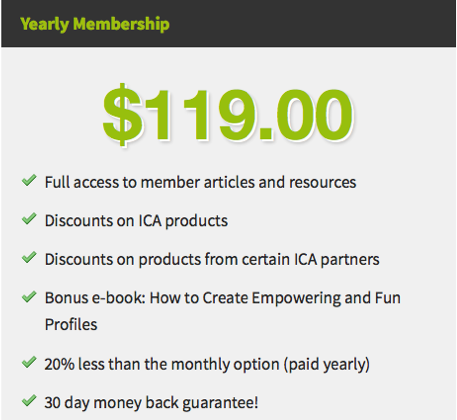Click the $119.00 price
The width and height of the screenshot is (457, 420).
(x=228, y=115)
